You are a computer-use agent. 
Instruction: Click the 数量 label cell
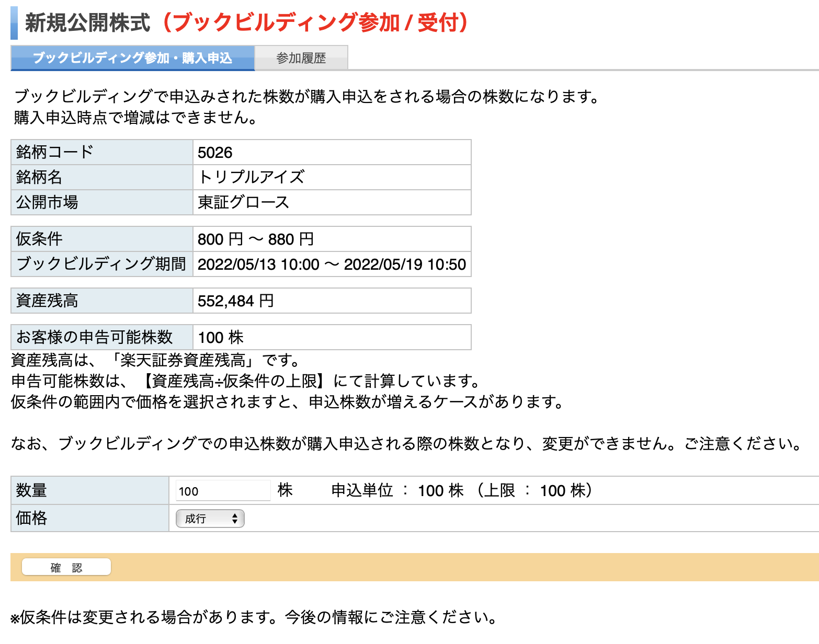(x=90, y=490)
